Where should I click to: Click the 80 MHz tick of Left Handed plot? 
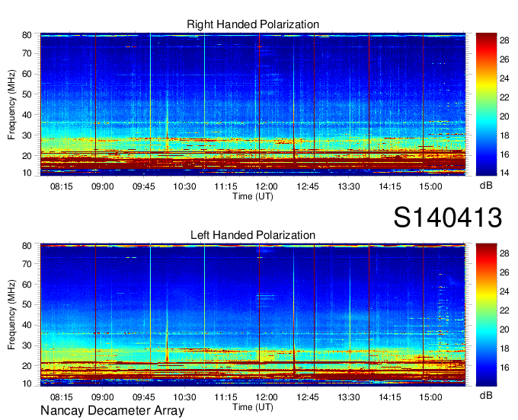[x=27, y=246]
